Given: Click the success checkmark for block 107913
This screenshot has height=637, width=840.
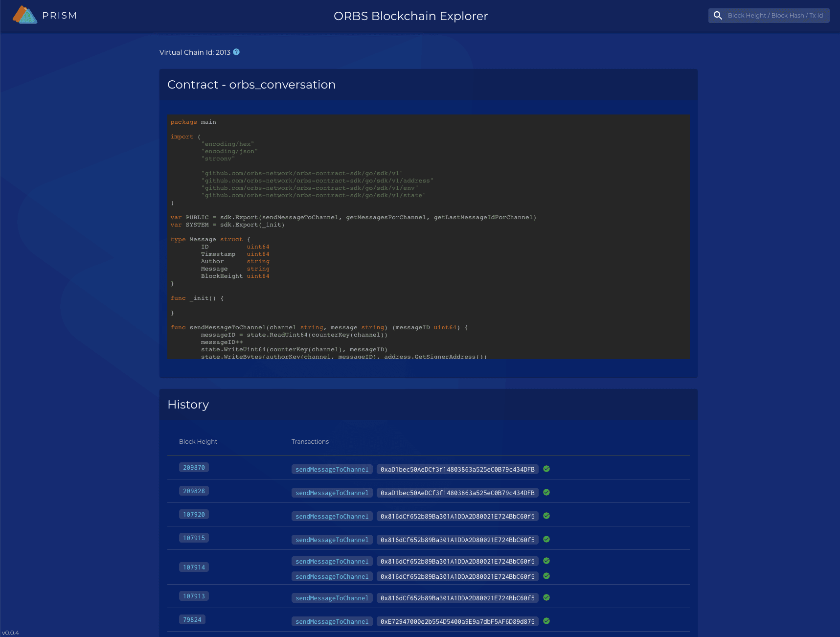Looking at the screenshot, I should click(x=546, y=597).
